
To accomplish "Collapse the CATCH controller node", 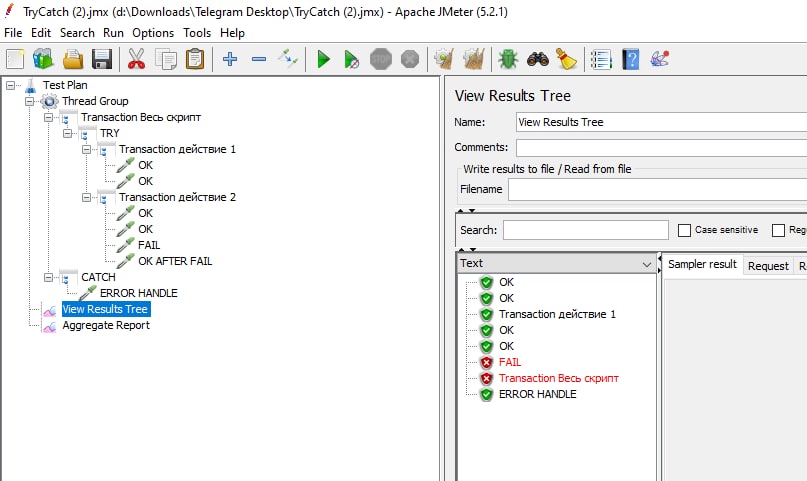I will (48, 277).
